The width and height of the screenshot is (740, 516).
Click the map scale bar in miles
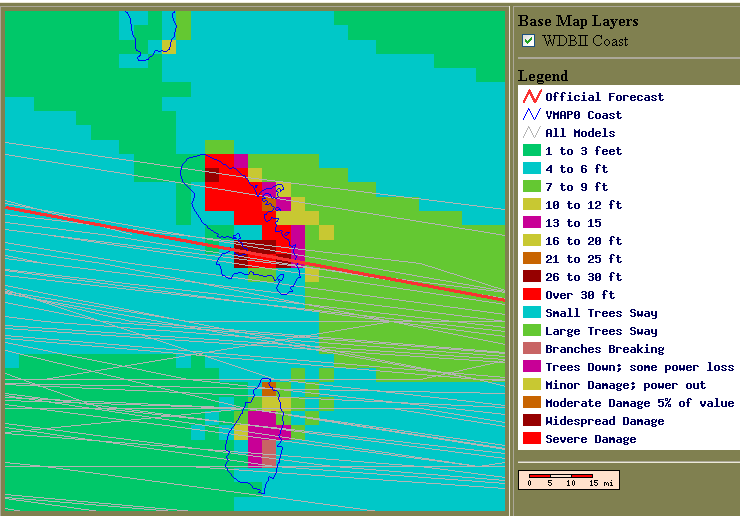pos(569,480)
